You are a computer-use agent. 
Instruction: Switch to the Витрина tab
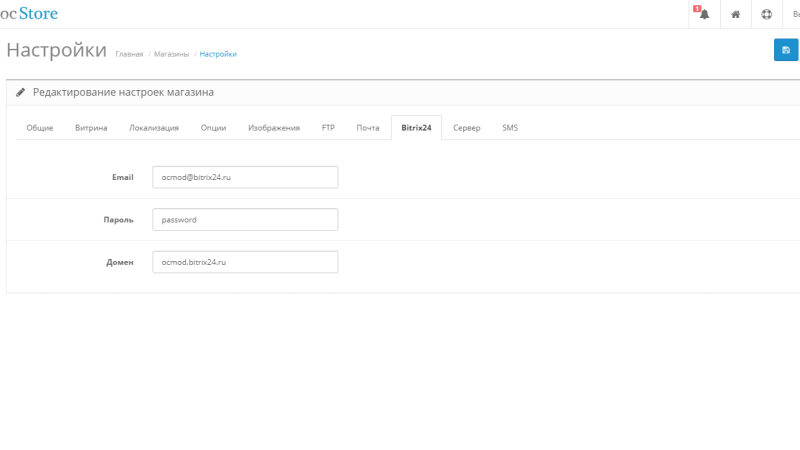(91, 128)
